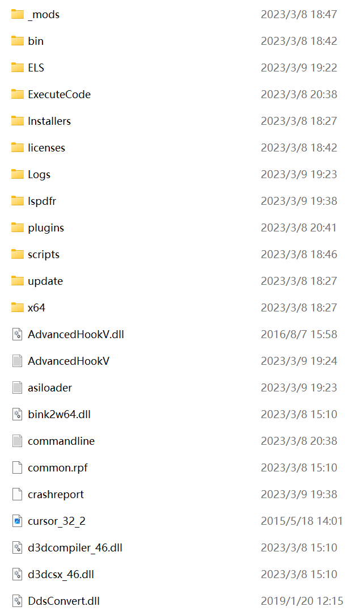This screenshot has height=611, width=364.
Task: Select the plugins folder icon
Action: 18,227
